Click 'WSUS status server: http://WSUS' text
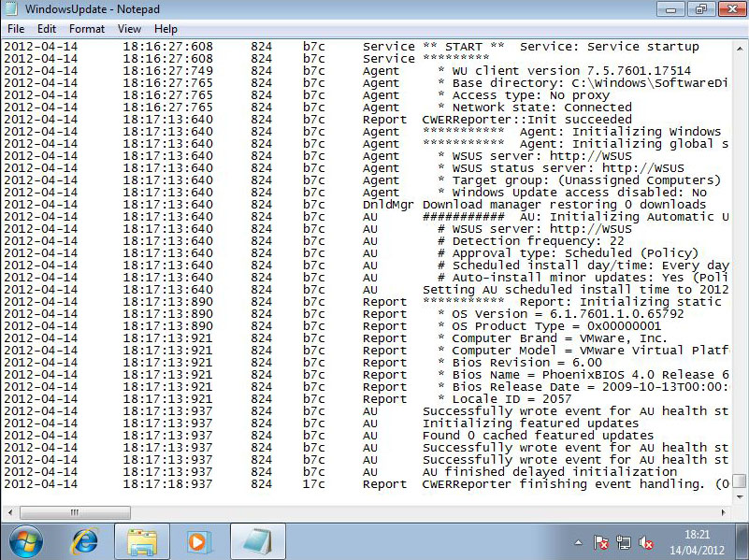The height and width of the screenshot is (560, 749). coord(569,168)
